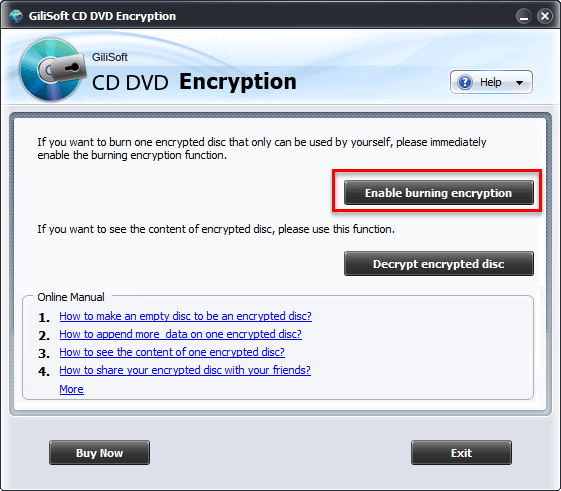Viewport: 561px width, 491px height.
Task: Open link on seeing encrypted disc content
Action: pos(172,352)
